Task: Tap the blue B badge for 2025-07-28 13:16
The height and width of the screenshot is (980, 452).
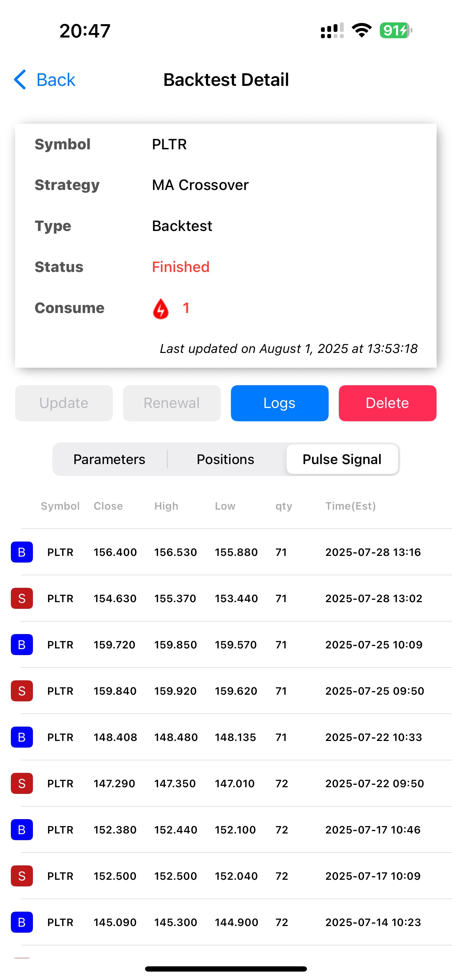Action: pos(22,552)
